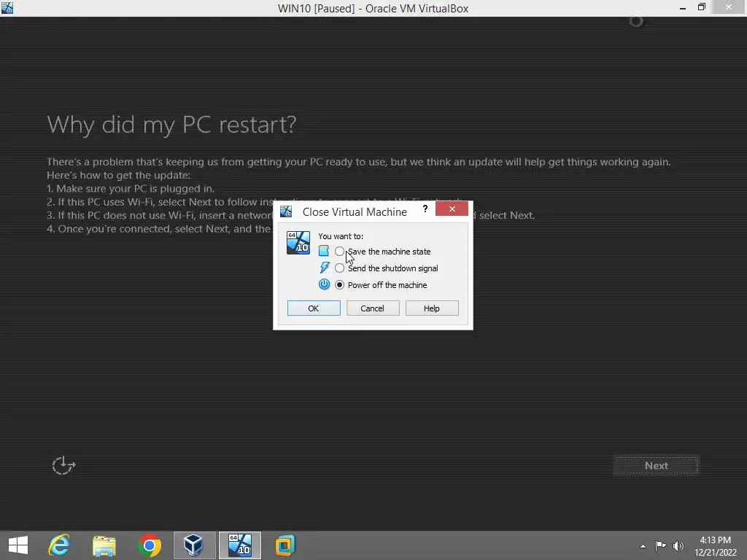The width and height of the screenshot is (747, 560).
Task: Launch Internet Explorer from taskbar
Action: 59,545
